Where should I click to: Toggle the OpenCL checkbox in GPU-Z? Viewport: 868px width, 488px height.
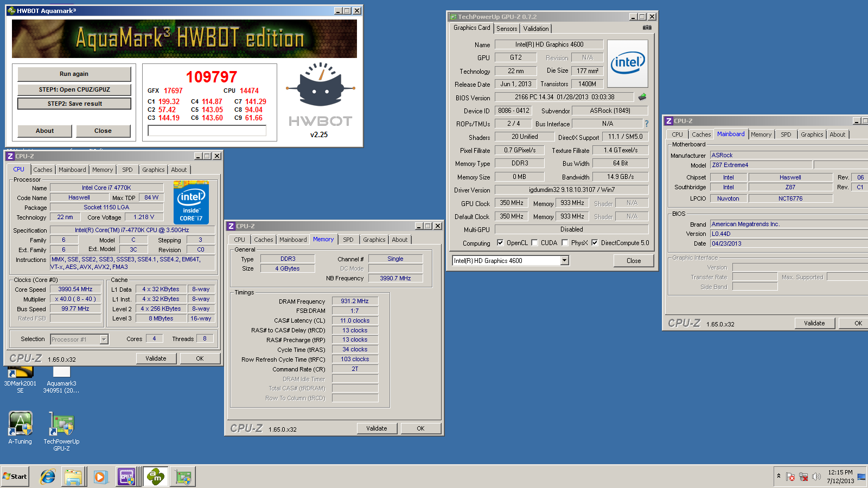pos(500,242)
